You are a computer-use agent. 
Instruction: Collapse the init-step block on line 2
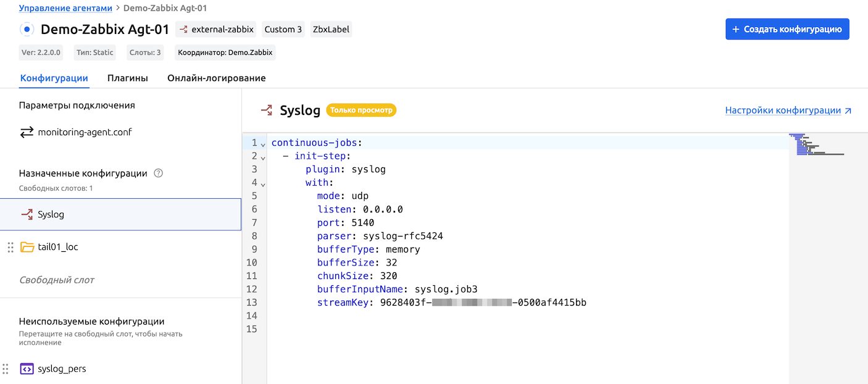(264, 157)
